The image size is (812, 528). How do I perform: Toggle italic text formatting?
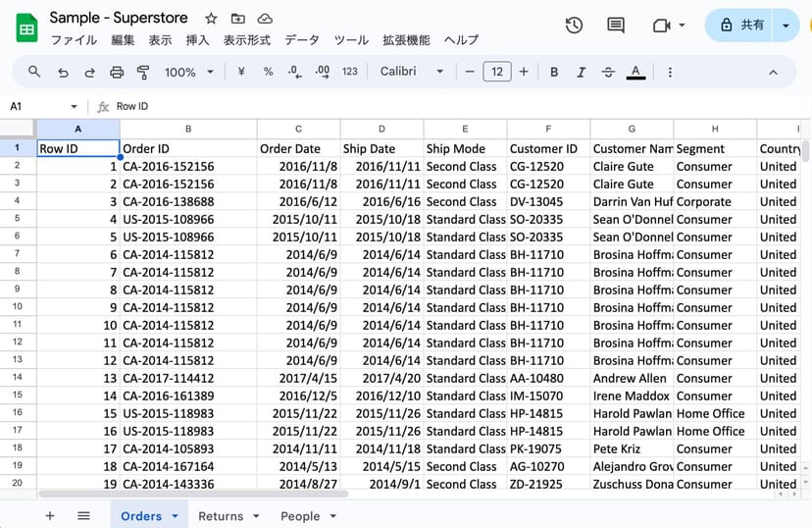(582, 72)
